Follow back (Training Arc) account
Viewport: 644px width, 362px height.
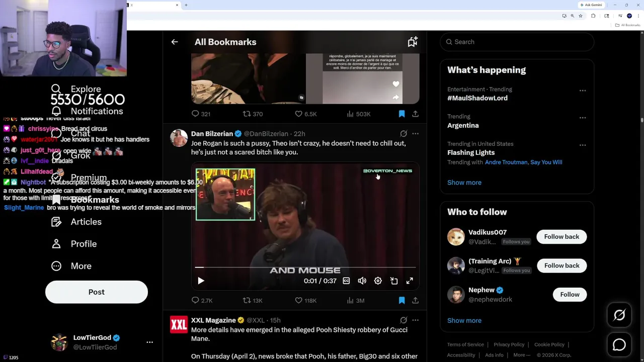(561, 265)
